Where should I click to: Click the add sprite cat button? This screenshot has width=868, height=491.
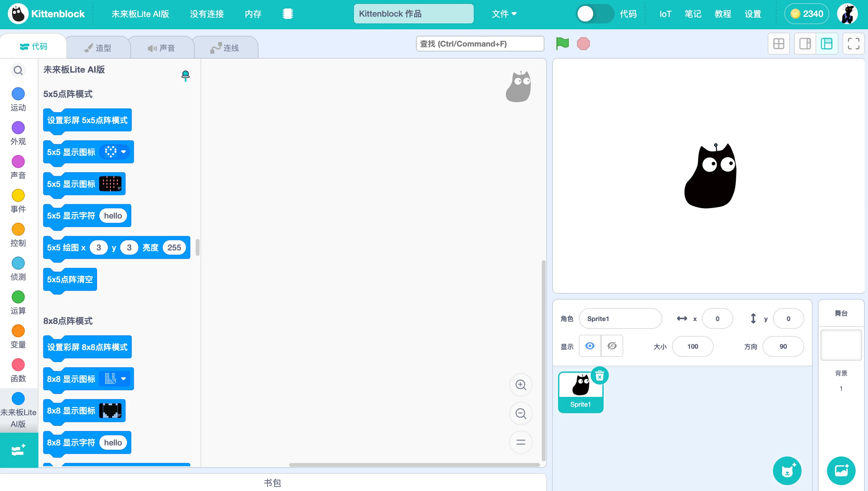[x=787, y=470]
